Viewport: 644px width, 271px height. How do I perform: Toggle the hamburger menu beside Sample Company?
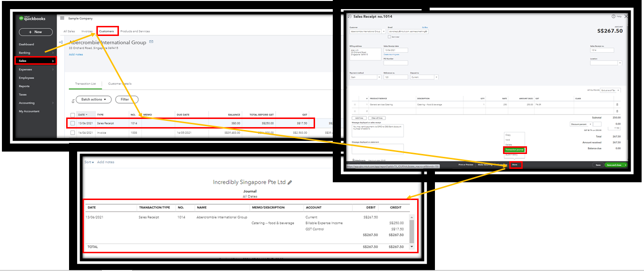click(62, 18)
